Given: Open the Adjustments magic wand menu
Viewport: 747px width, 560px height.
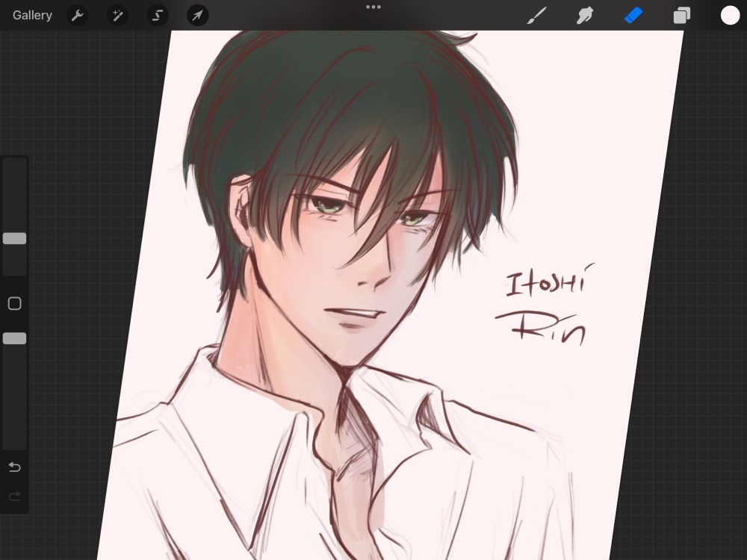Looking at the screenshot, I should coord(117,16).
